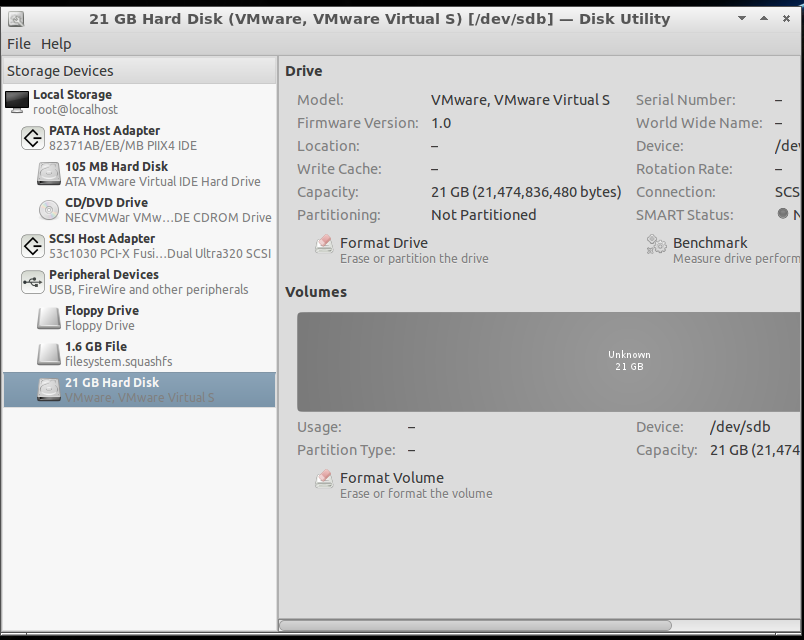
Task: Click the volume device value '/dev/sdb'
Action: pos(740,427)
